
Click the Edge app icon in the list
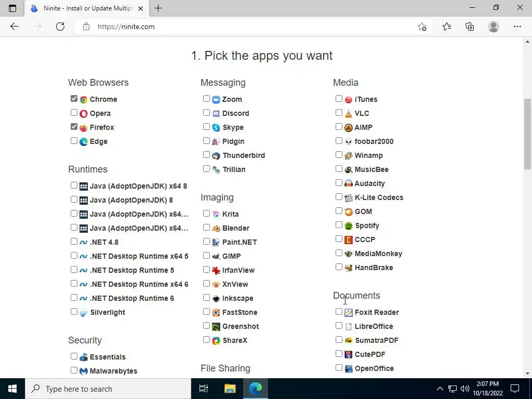(84, 141)
